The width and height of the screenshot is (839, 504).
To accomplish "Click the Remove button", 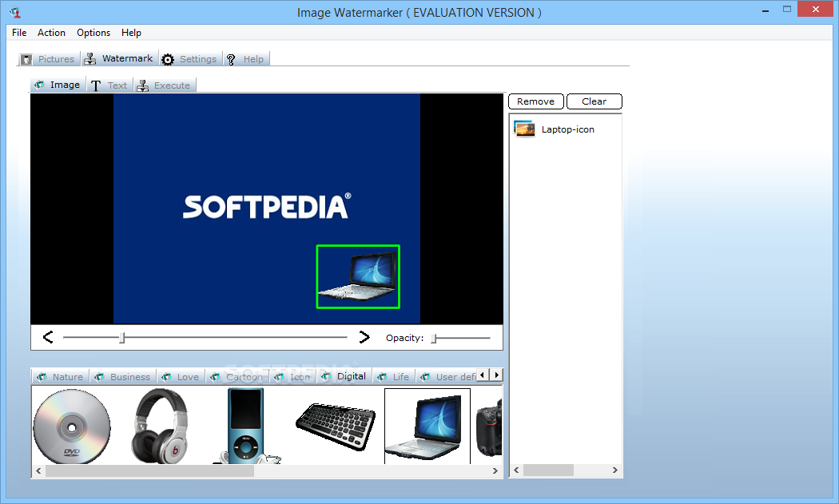I will (535, 101).
